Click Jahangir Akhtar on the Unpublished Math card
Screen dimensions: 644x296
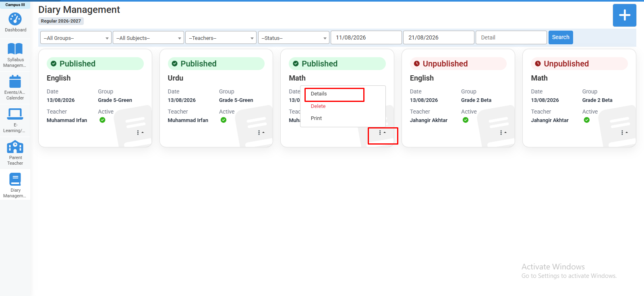pyautogui.click(x=550, y=120)
